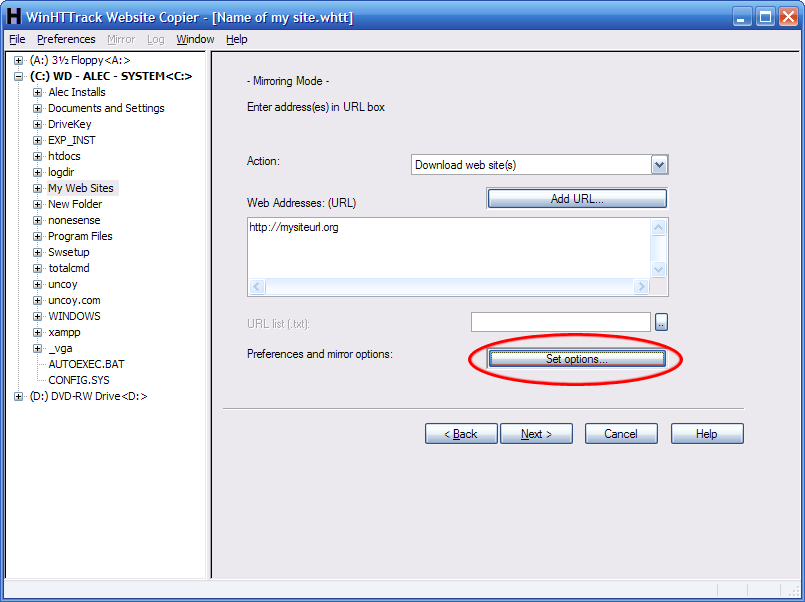Select the xampp folder label

coord(65,332)
